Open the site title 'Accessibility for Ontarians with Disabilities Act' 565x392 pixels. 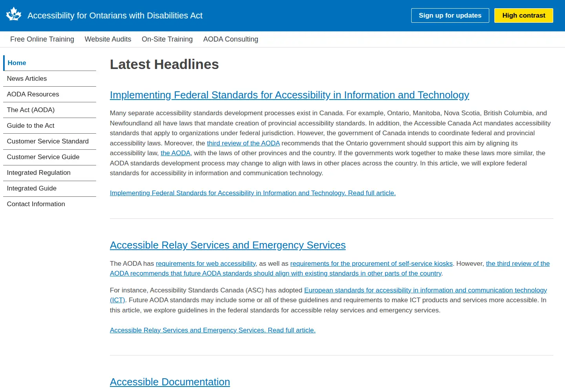click(x=115, y=15)
